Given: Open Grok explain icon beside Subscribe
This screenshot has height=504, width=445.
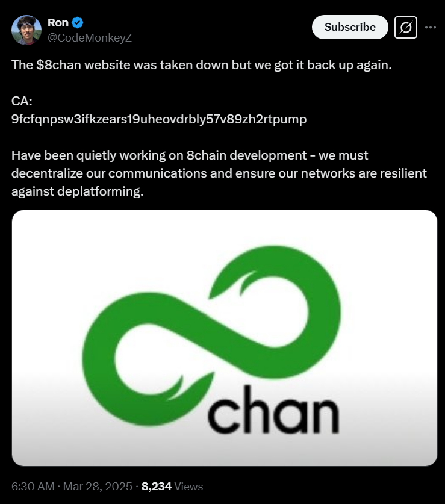Looking at the screenshot, I should click(406, 27).
